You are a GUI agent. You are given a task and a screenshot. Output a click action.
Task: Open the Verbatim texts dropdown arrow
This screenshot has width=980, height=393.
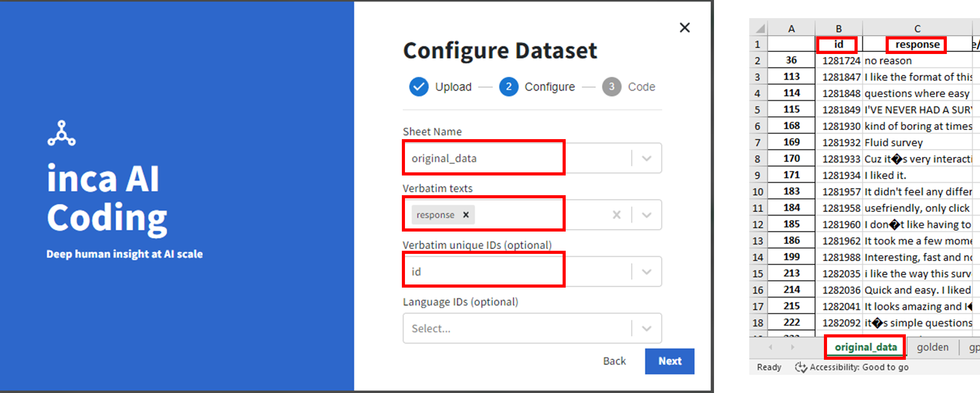[x=647, y=215]
